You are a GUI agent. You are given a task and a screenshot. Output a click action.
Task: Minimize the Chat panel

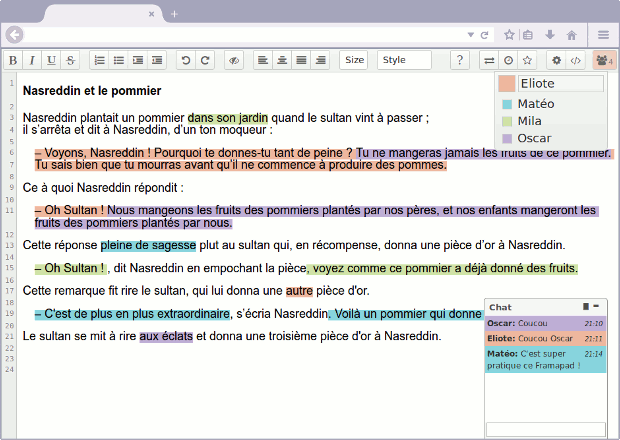tap(597, 306)
